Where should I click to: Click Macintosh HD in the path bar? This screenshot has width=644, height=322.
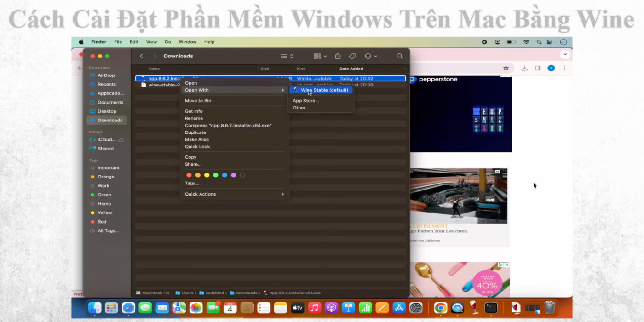click(153, 293)
